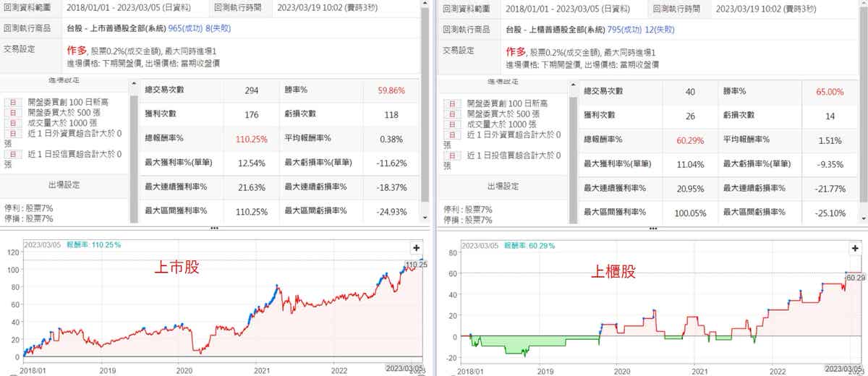Click the 日 icon beside 成交量大於 1000 張 in left panel
The width and height of the screenshot is (868, 376).
12,124
